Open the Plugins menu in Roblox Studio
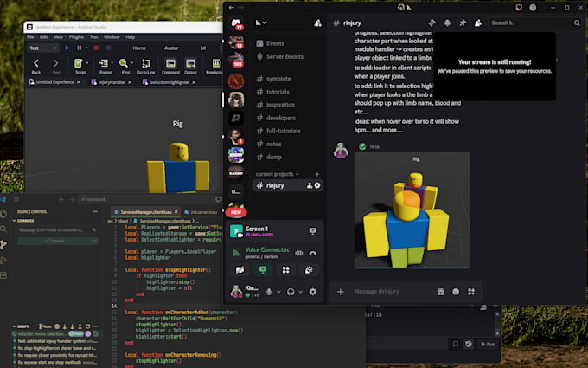Image resolution: width=588 pixels, height=368 pixels. coord(76,36)
